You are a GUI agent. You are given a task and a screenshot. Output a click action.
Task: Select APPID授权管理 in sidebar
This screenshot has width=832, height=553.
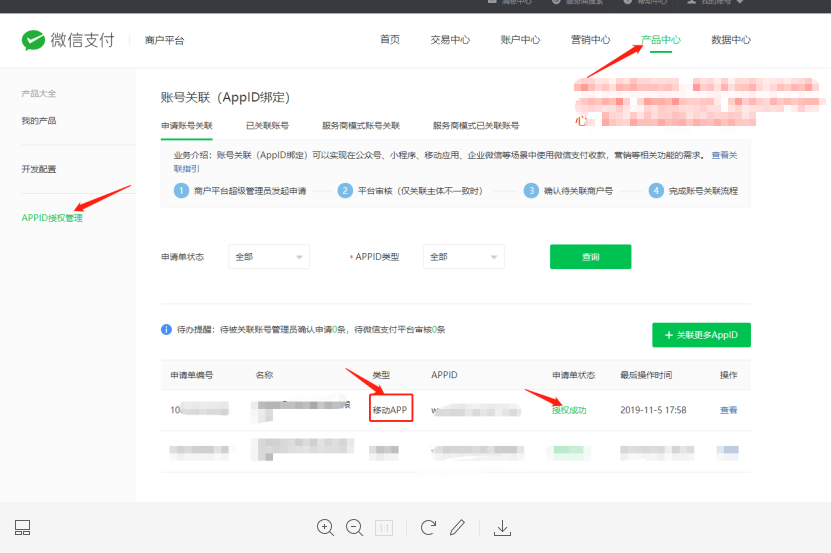[x=52, y=218]
